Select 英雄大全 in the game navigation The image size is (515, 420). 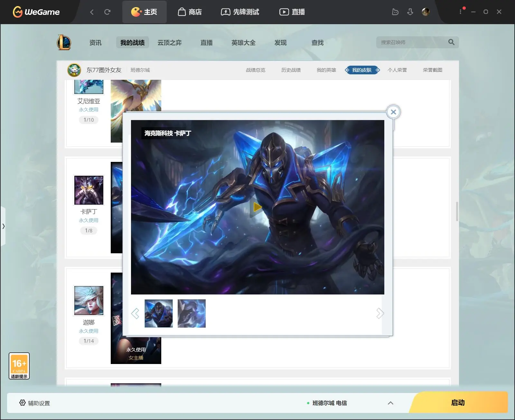[243, 42]
